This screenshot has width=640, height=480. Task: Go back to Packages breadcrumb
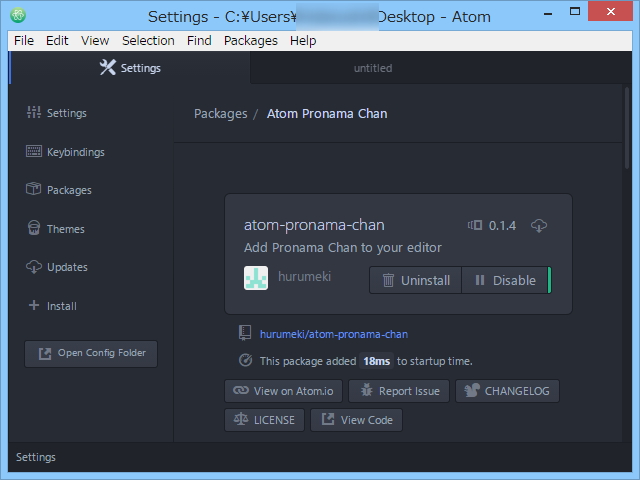click(220, 113)
